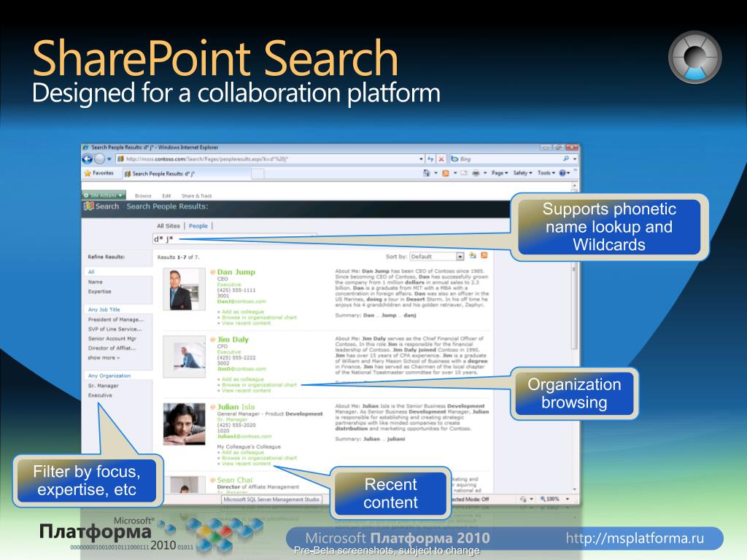Open a new blank browser tab
The image size is (747, 560).
(258, 174)
